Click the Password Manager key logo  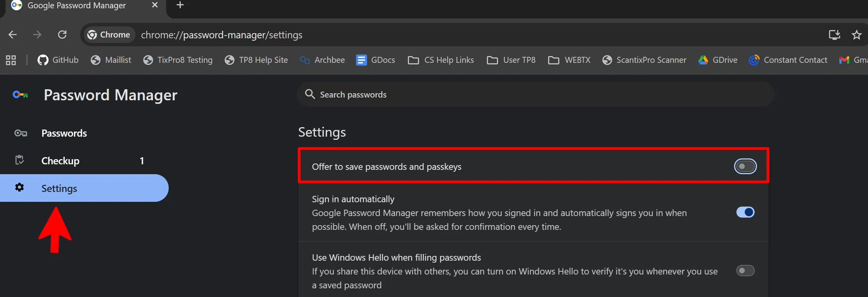click(20, 95)
